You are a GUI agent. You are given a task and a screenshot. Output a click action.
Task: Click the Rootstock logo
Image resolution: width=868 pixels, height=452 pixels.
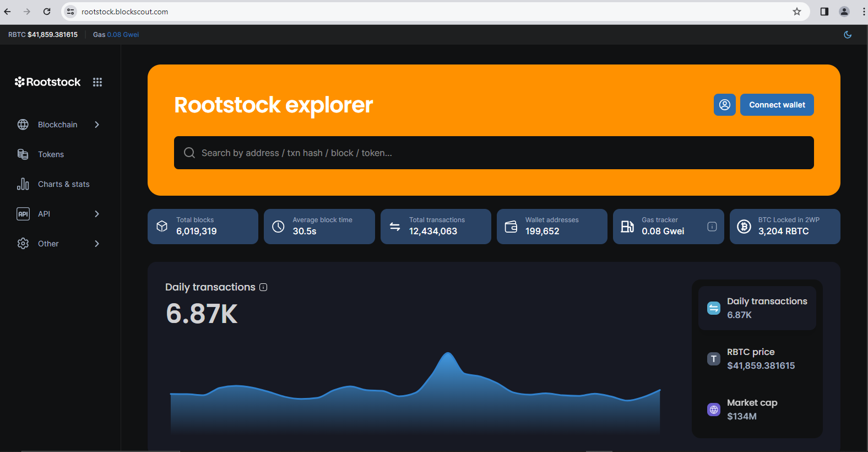point(48,82)
